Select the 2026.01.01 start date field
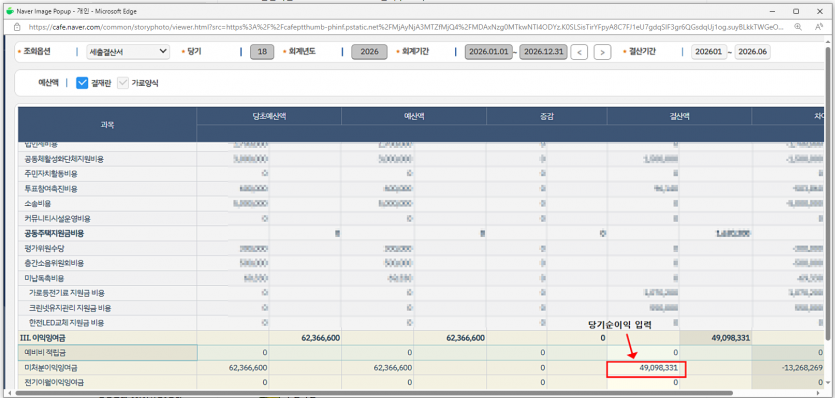835x398 pixels. click(x=488, y=52)
